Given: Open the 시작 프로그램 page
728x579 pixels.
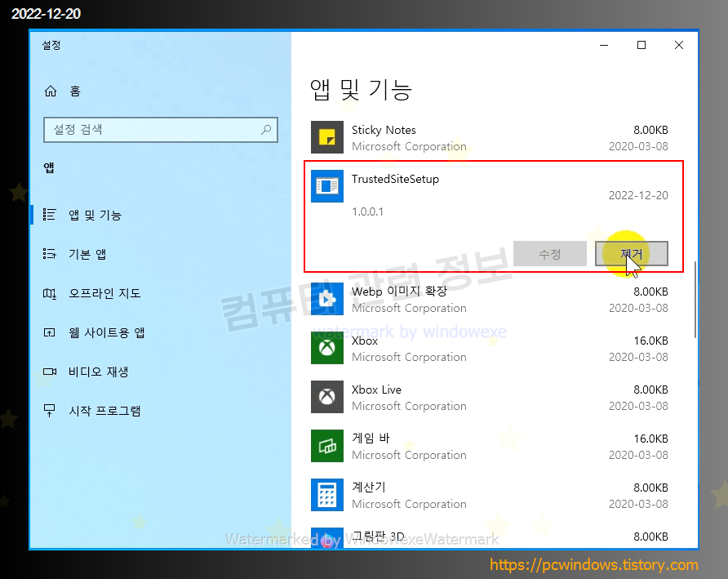Looking at the screenshot, I should coord(104,411).
